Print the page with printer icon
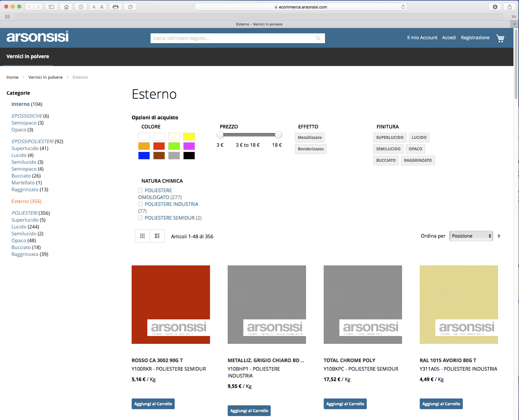The height and width of the screenshot is (420, 519). coord(115,7)
